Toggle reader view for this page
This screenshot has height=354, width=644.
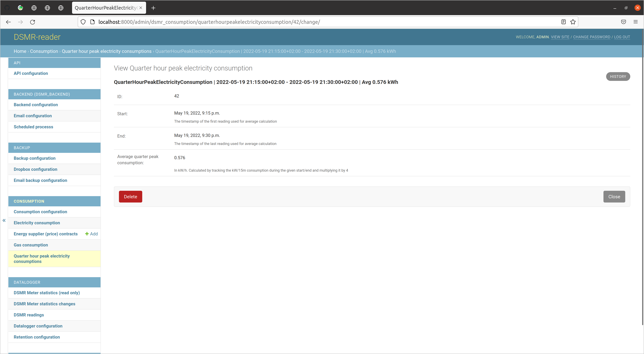point(563,22)
